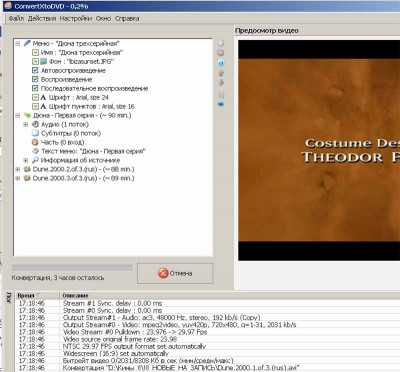400x372 pixels.
Task: Click the Описание column header
Action: pos(230,295)
